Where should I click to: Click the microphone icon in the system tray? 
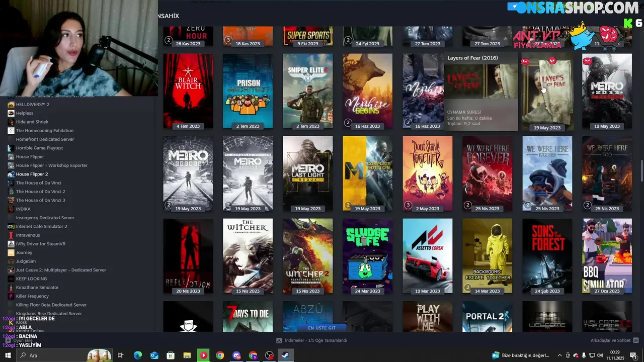coord(584,355)
